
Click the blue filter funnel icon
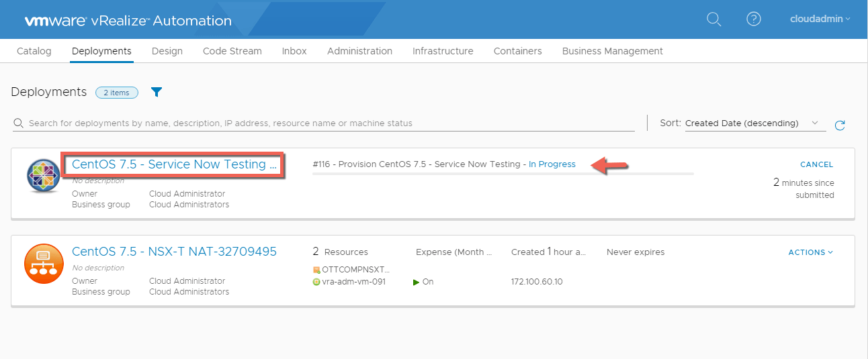tap(157, 92)
